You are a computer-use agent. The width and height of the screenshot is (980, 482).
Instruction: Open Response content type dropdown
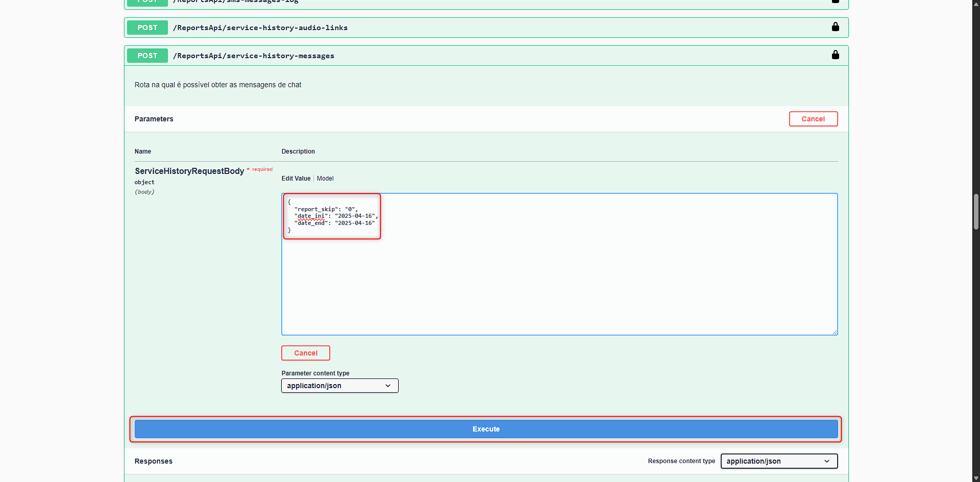[778, 461]
